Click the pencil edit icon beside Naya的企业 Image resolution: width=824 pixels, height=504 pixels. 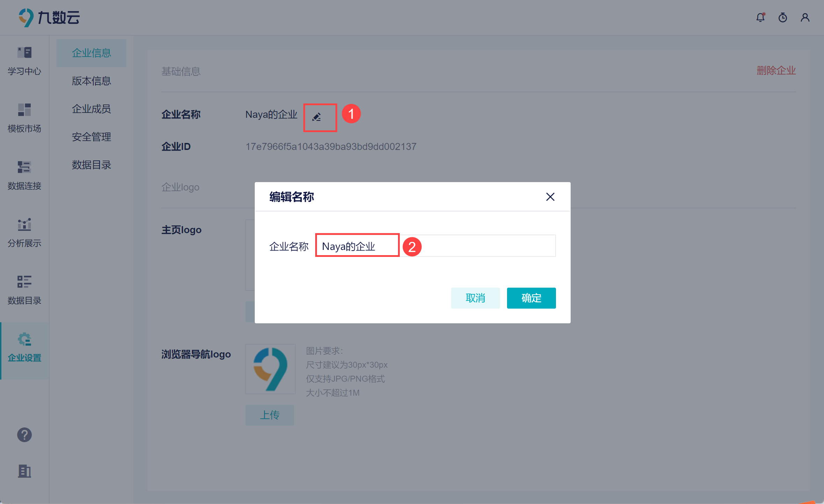[x=317, y=117]
